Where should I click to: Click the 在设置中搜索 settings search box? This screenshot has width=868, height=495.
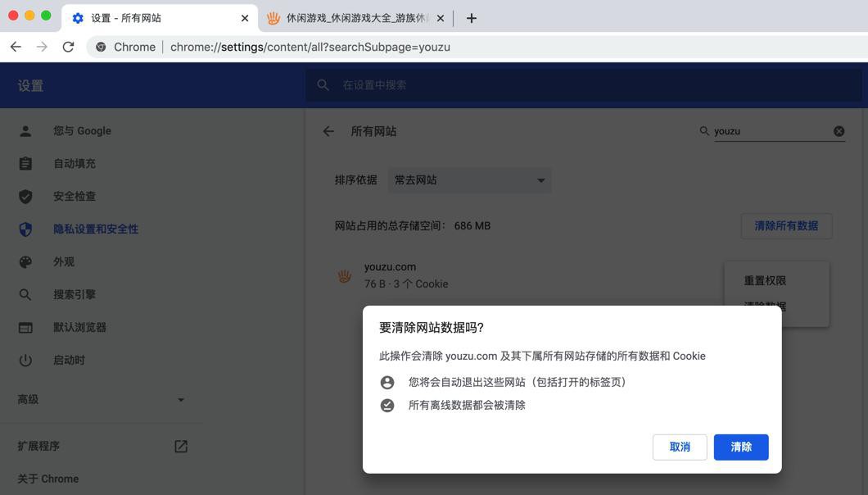pyautogui.click(x=584, y=84)
